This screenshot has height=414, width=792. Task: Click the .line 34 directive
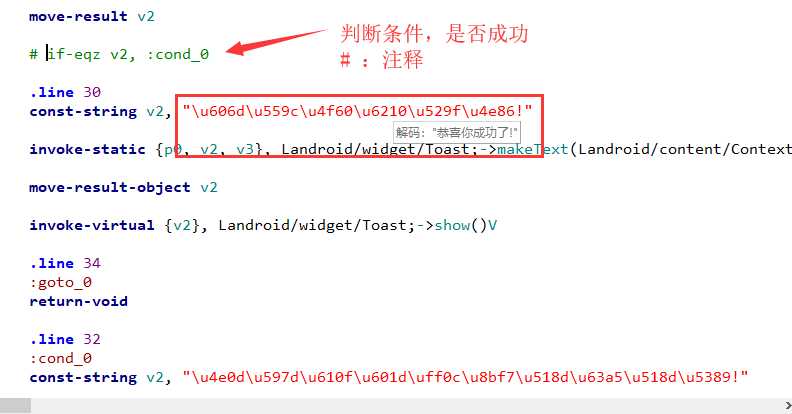[65, 263]
